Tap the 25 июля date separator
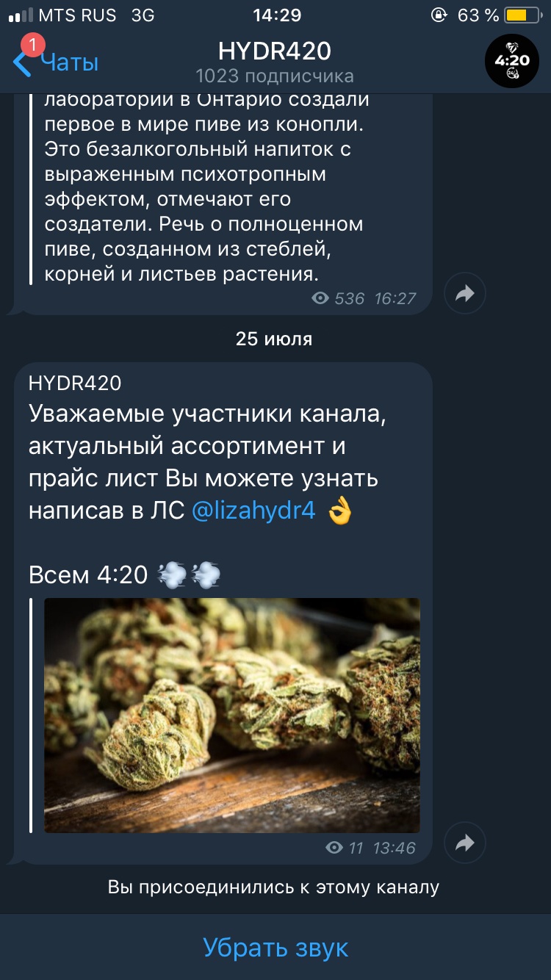The width and height of the screenshot is (551, 980). (x=274, y=339)
